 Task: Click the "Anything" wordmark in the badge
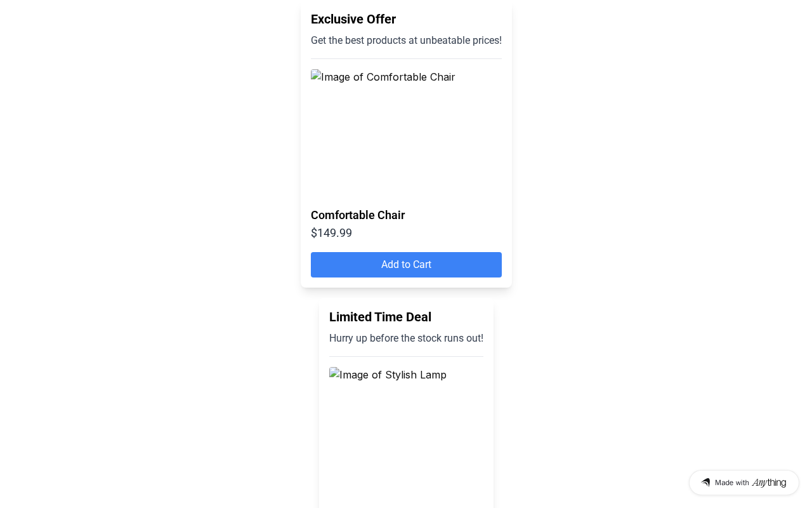[769, 483]
